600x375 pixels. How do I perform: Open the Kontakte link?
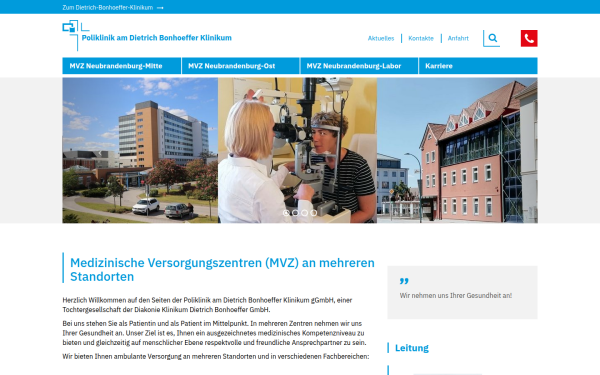pos(421,38)
